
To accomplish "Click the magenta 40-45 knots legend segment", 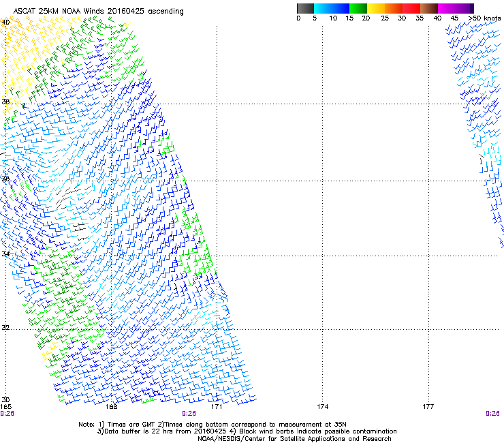I will point(447,8).
